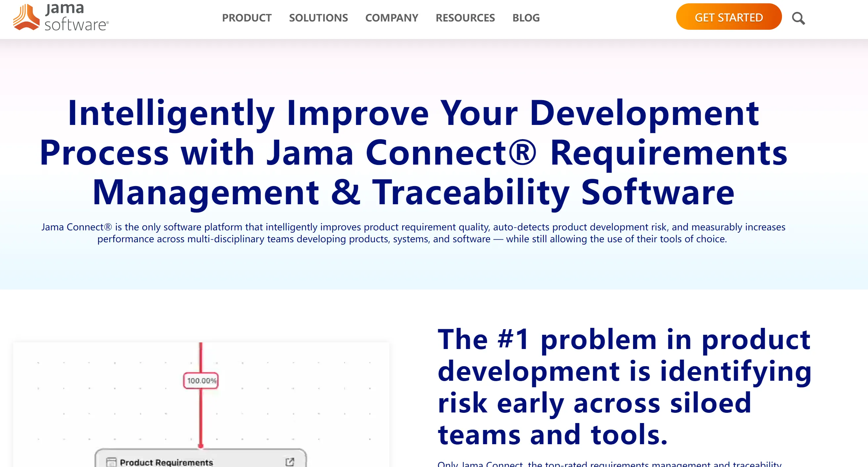Select the RESOURCES menu item
Screen dimensions: 868x467
click(465, 17)
